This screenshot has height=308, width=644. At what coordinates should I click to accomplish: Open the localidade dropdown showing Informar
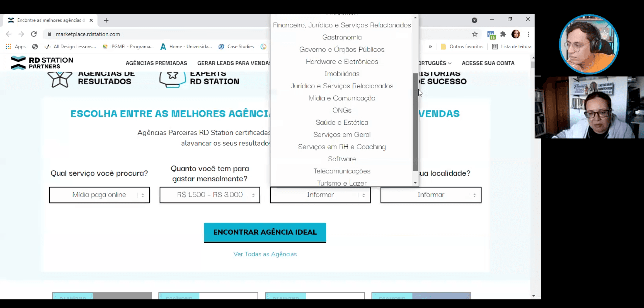[x=431, y=195]
